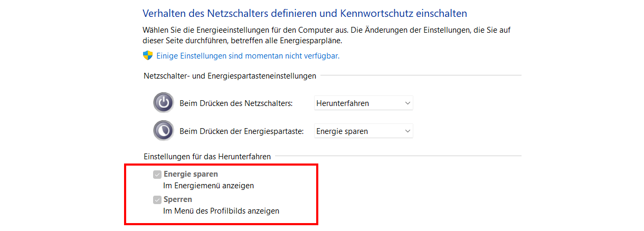Screen dimensions: 644x231
Task: Open the Herunterfahren dropdown for Netzschalter
Action: pos(364,103)
